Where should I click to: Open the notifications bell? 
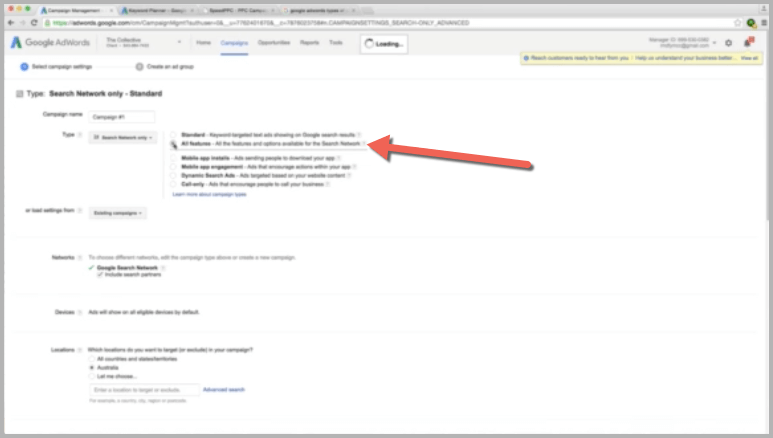(x=748, y=43)
